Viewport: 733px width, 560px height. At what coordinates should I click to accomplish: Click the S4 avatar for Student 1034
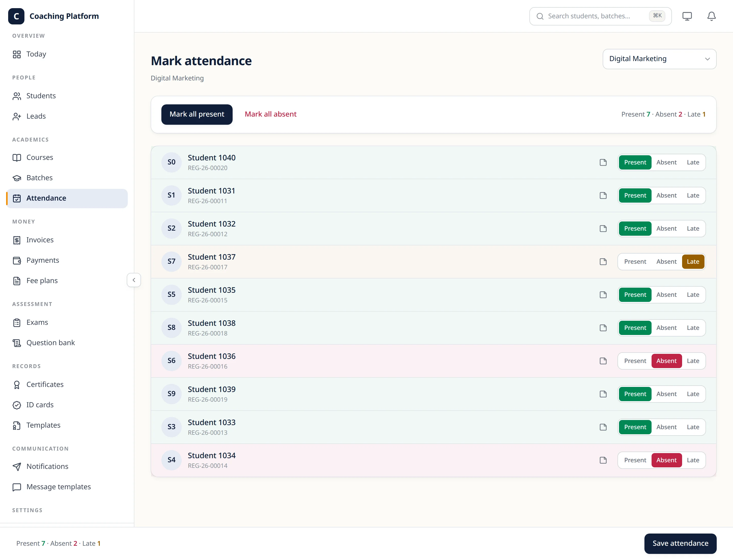pos(171,460)
